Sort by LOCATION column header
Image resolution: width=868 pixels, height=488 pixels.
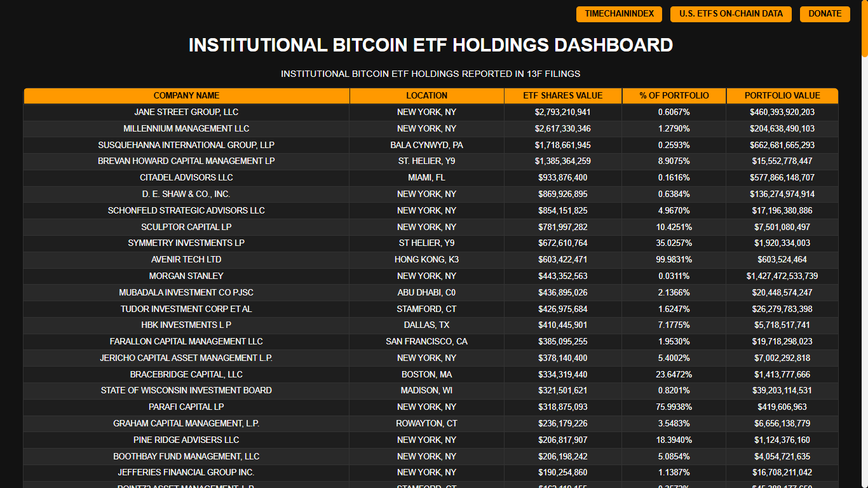427,95
